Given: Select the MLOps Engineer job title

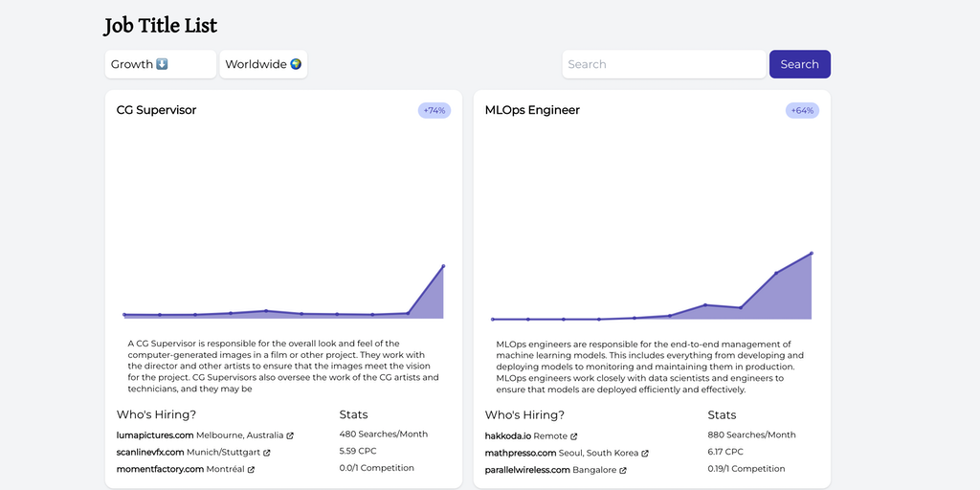Looking at the screenshot, I should pos(532,110).
